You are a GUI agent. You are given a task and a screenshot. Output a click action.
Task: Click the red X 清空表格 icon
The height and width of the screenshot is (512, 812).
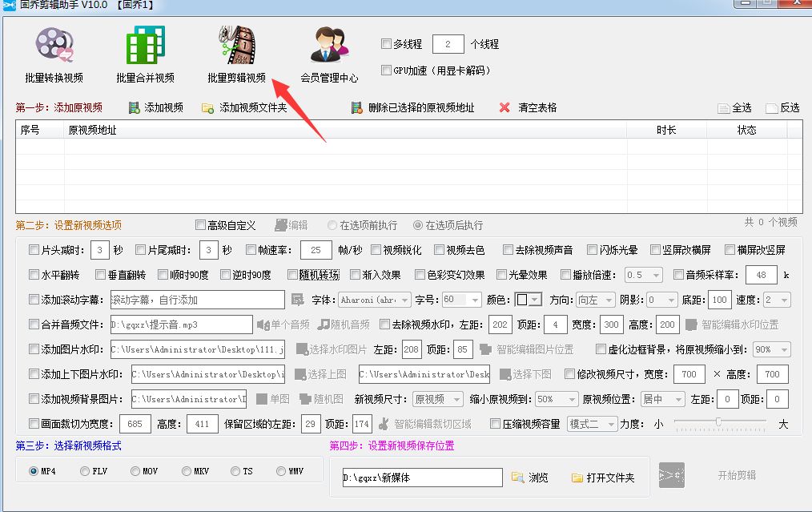[504, 107]
